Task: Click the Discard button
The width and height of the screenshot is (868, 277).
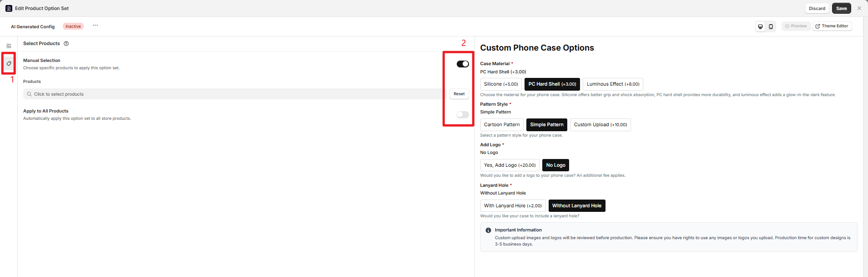Action: coord(817,8)
